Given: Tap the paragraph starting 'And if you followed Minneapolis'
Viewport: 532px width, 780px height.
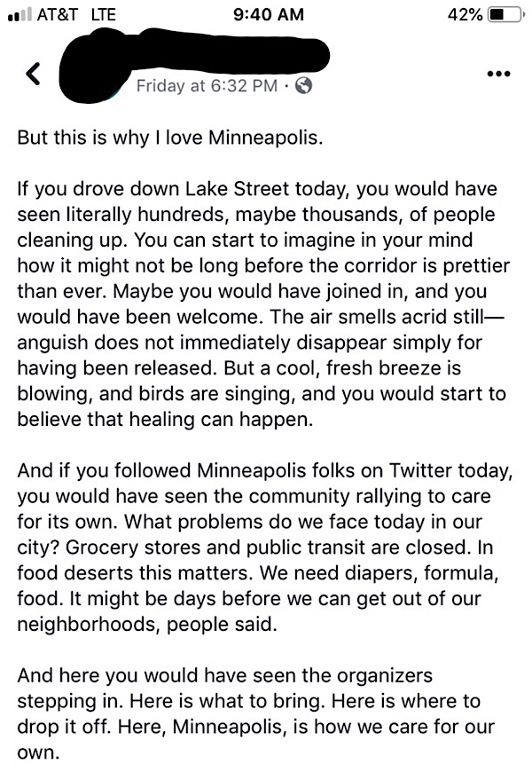Looking at the screenshot, I should pyautogui.click(x=264, y=548).
